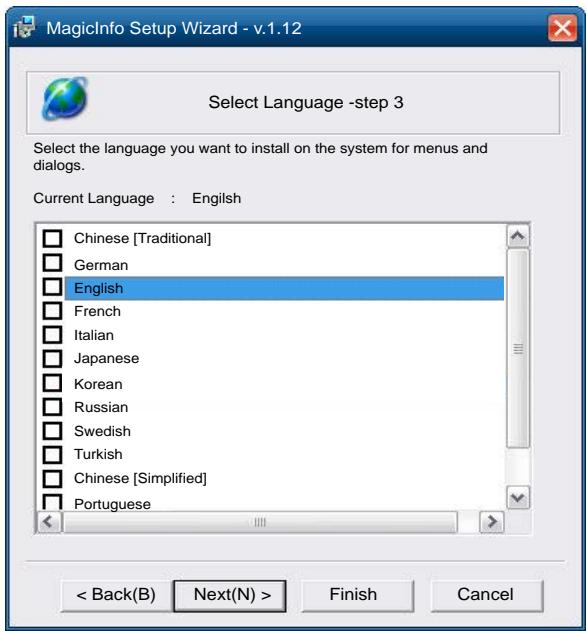
Task: Tick the Italian checkbox
Action: tap(52, 334)
